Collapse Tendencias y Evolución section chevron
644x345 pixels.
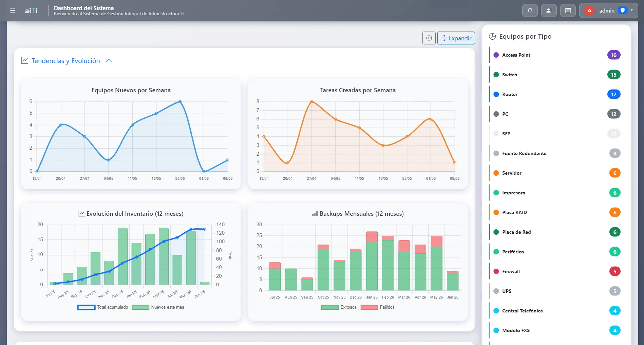109,61
